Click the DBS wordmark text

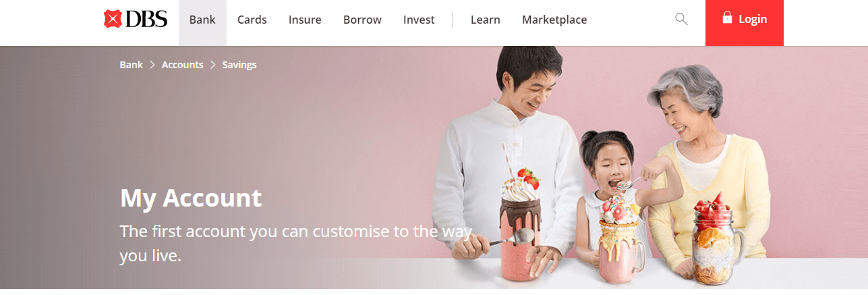(146, 20)
